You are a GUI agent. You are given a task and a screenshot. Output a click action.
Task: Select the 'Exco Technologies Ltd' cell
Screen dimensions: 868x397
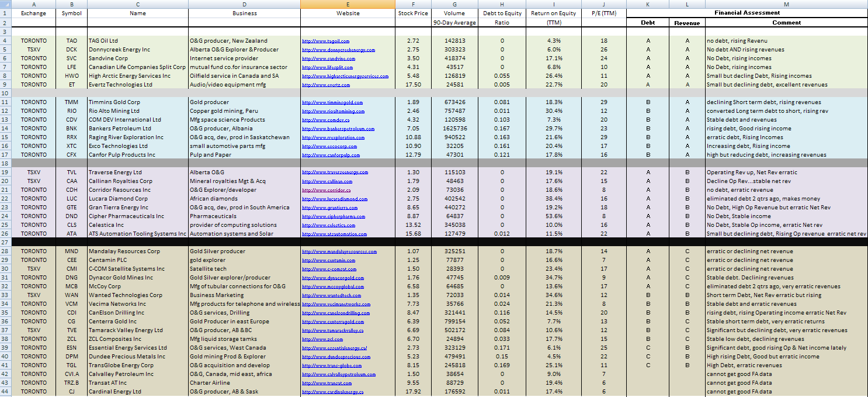tap(138, 146)
